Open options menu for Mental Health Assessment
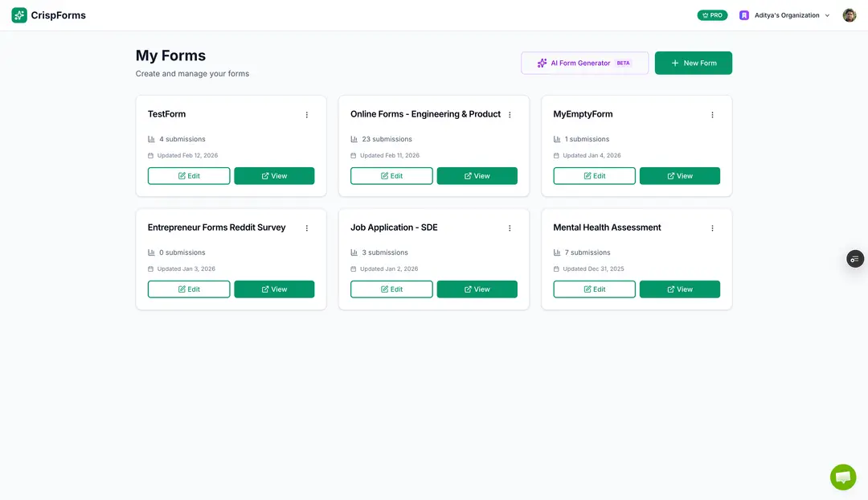Viewport: 868px width, 500px height. click(712, 228)
